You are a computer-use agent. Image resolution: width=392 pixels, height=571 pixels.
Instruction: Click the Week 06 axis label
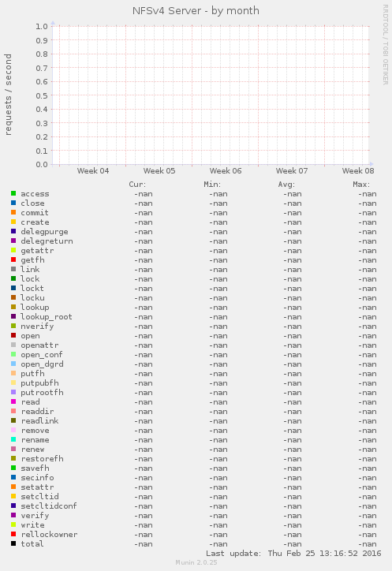(x=226, y=171)
